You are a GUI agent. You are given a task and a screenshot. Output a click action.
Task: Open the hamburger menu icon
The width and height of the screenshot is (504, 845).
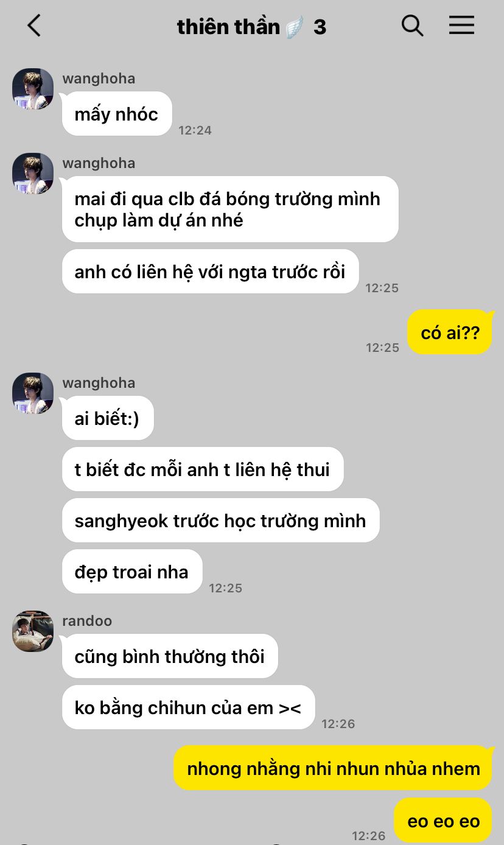[x=461, y=25]
